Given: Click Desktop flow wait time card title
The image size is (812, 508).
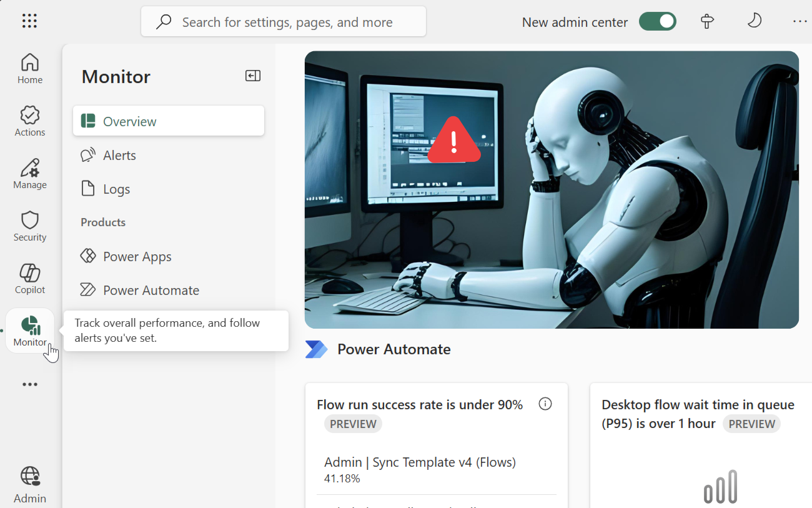Looking at the screenshot, I should [x=698, y=414].
